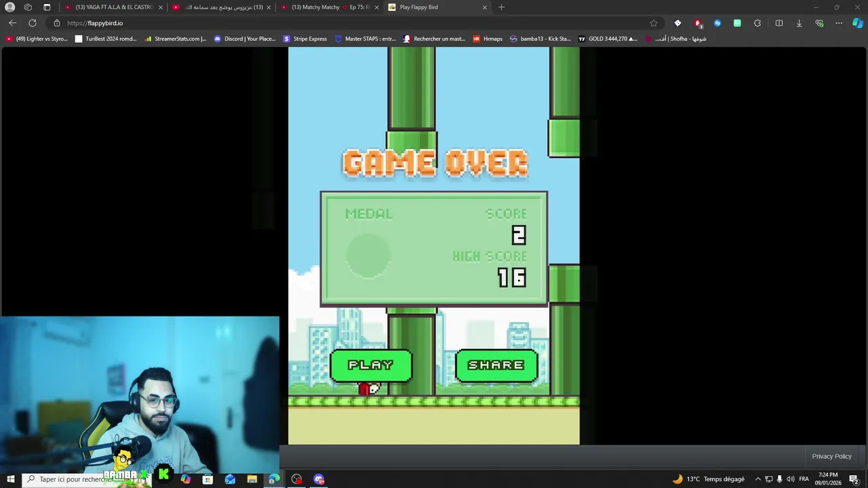Switch to the YAGA FT A.L.A & EL CASTRO tab
868x488 pixels.
113,7
